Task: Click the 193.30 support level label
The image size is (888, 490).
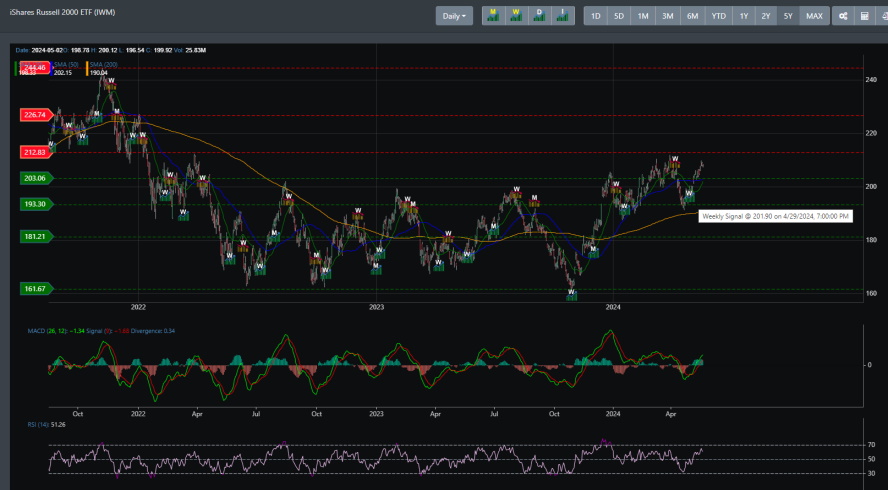Action: pos(36,204)
